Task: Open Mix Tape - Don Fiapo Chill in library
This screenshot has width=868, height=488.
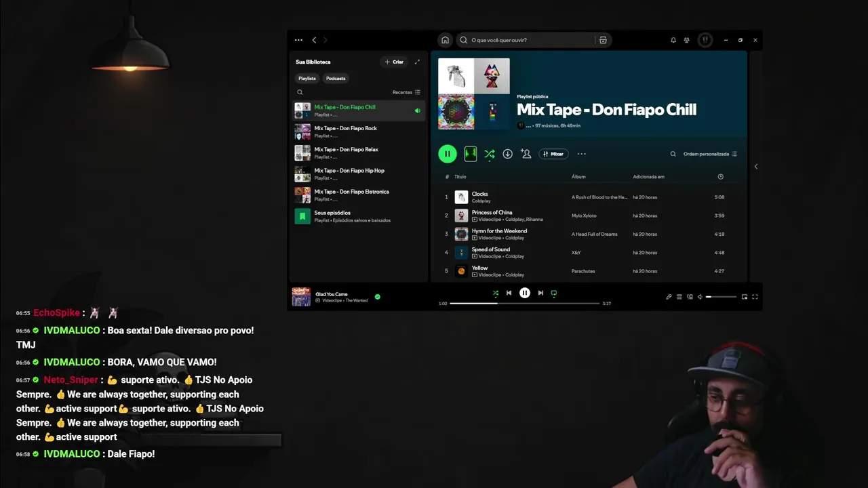Action: coord(359,110)
